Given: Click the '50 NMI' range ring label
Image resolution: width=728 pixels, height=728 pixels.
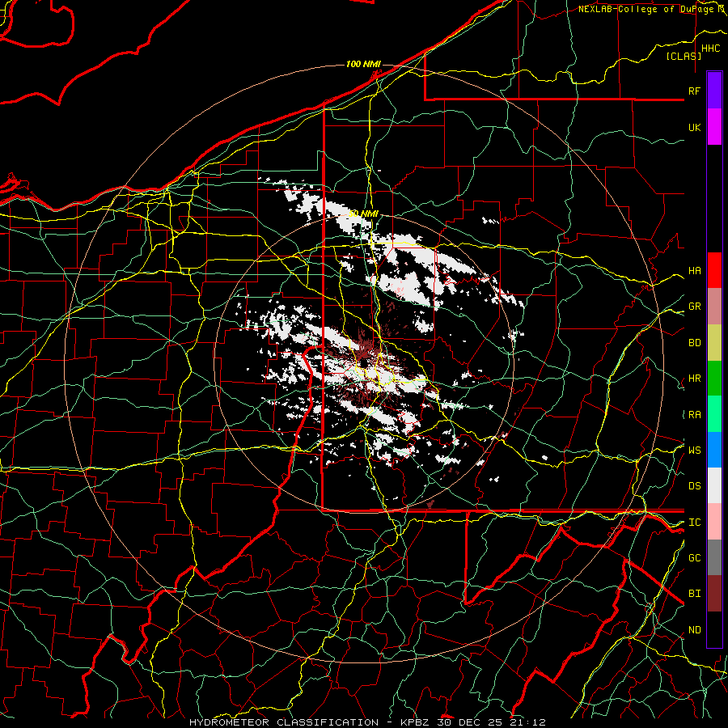Looking at the screenshot, I should (363, 214).
